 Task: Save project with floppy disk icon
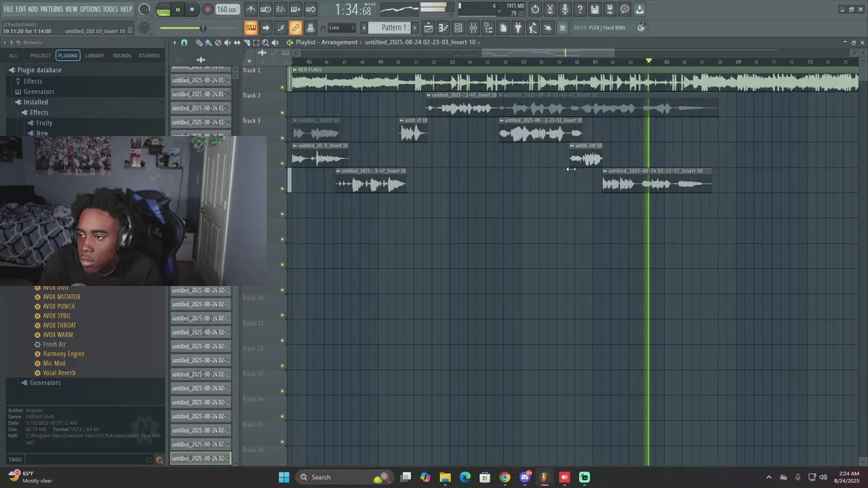(x=595, y=9)
